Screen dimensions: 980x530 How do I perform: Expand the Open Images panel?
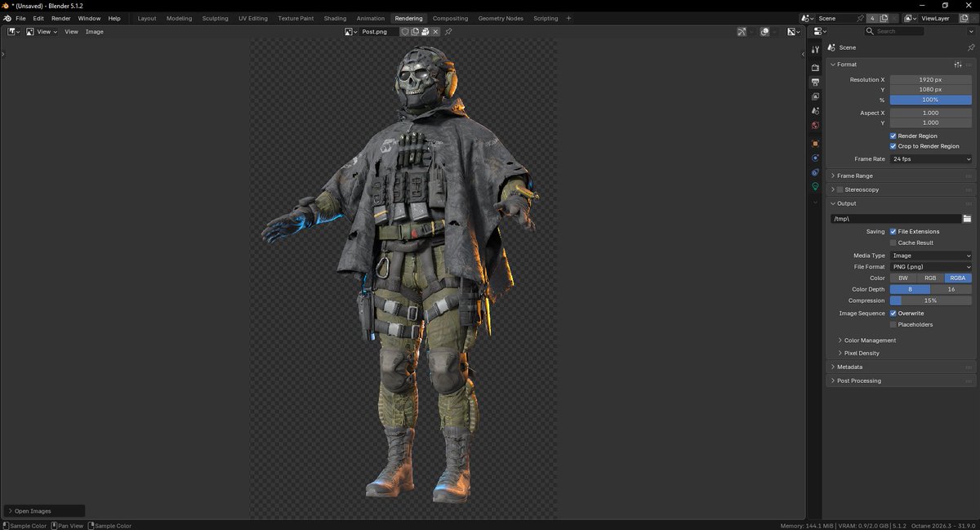pos(45,511)
